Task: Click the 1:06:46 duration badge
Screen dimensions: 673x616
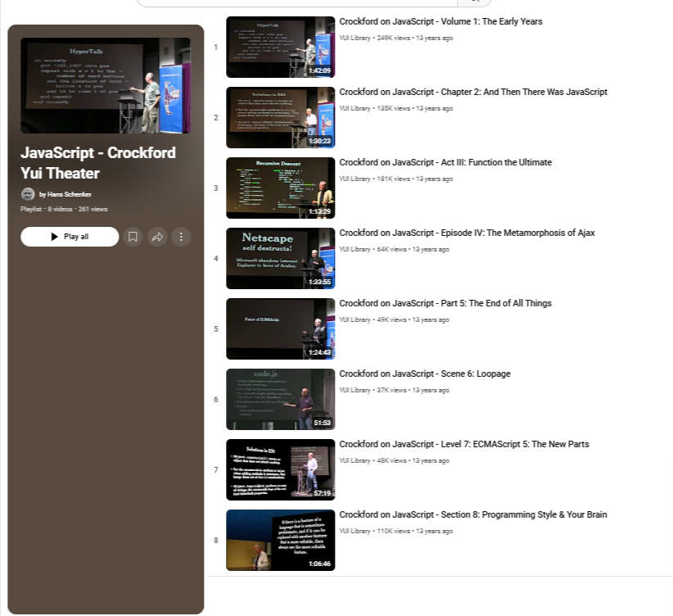Action: click(x=320, y=564)
